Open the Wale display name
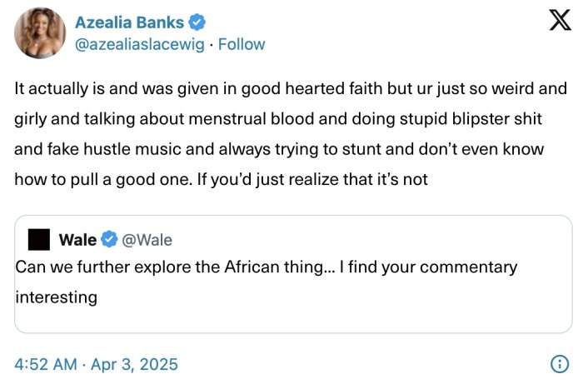Screen dimensions: 588x384 78,240
